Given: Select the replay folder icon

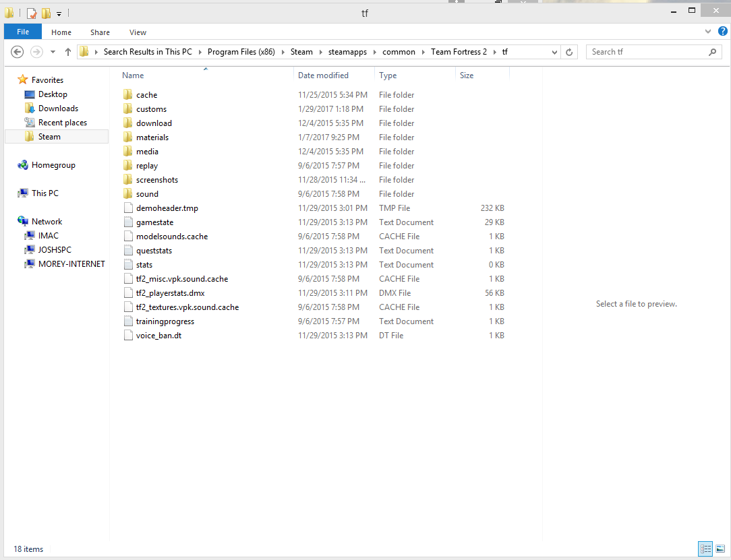Looking at the screenshot, I should [128, 165].
